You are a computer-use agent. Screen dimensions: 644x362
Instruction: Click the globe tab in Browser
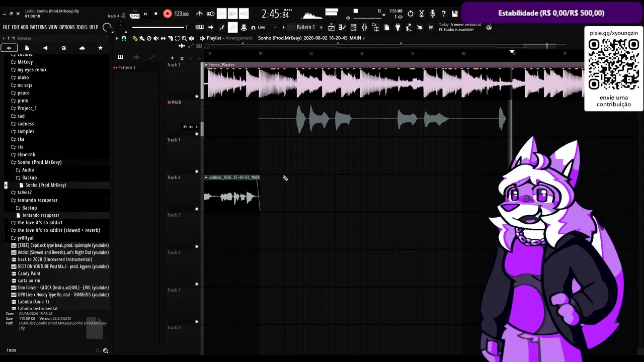coord(64,48)
